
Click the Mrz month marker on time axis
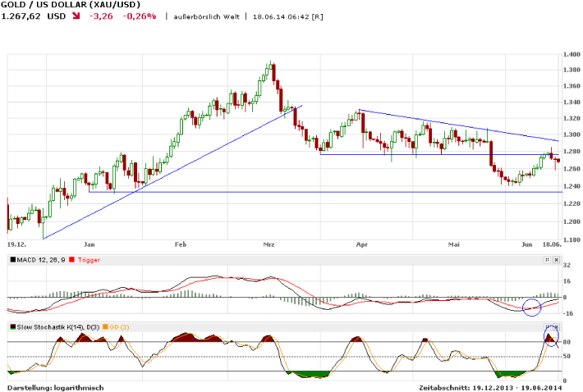click(x=269, y=244)
